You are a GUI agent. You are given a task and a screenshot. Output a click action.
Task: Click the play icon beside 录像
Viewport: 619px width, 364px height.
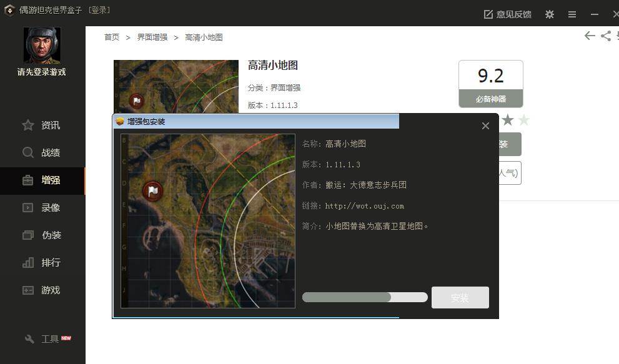coord(28,208)
